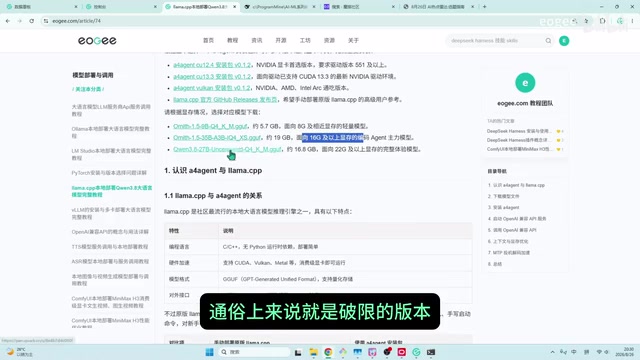Open Task View on taskbar
The width and height of the screenshot is (640, 360).
(x=298, y=352)
